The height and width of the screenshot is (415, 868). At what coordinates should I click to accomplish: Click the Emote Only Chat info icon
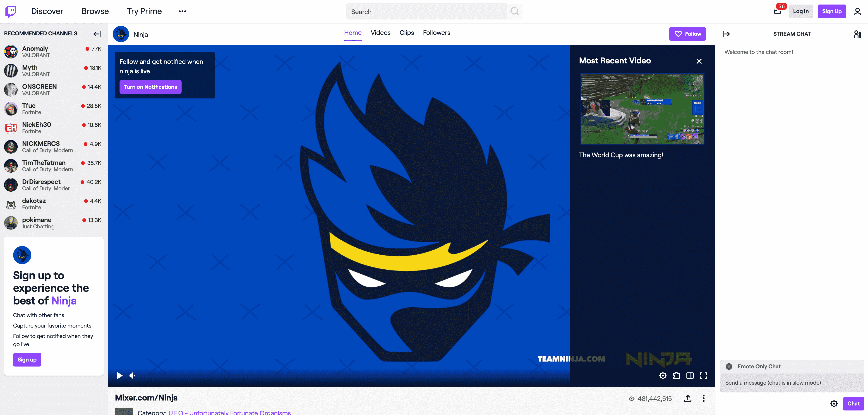coord(729,367)
